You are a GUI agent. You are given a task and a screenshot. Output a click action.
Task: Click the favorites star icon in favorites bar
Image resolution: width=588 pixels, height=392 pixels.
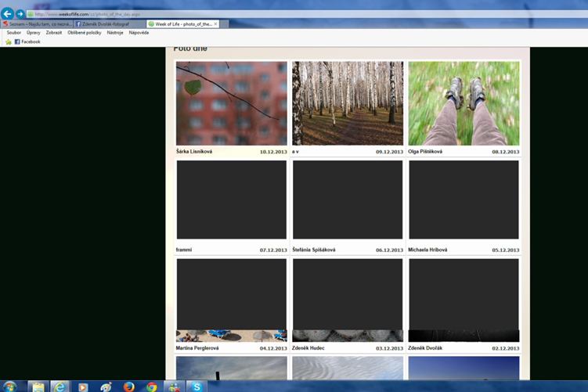tap(9, 42)
